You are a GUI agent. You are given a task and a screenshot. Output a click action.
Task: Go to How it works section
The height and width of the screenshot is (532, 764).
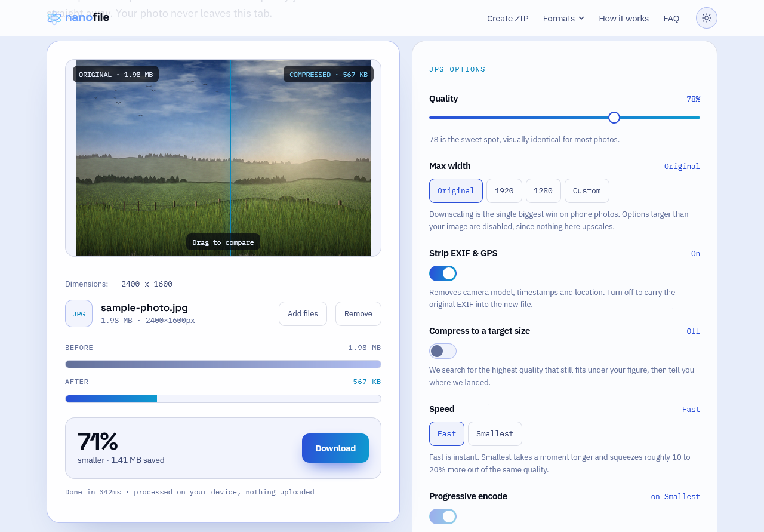pyautogui.click(x=624, y=19)
